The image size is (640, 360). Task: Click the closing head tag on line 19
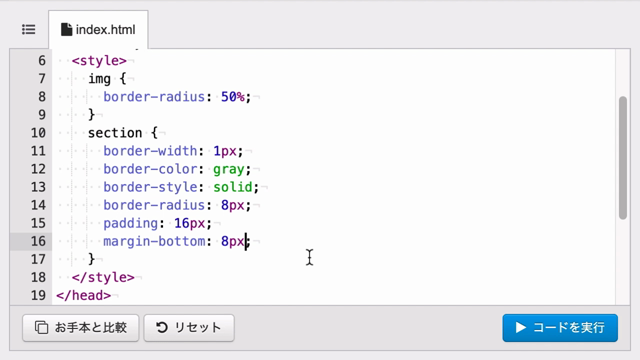click(x=83, y=296)
